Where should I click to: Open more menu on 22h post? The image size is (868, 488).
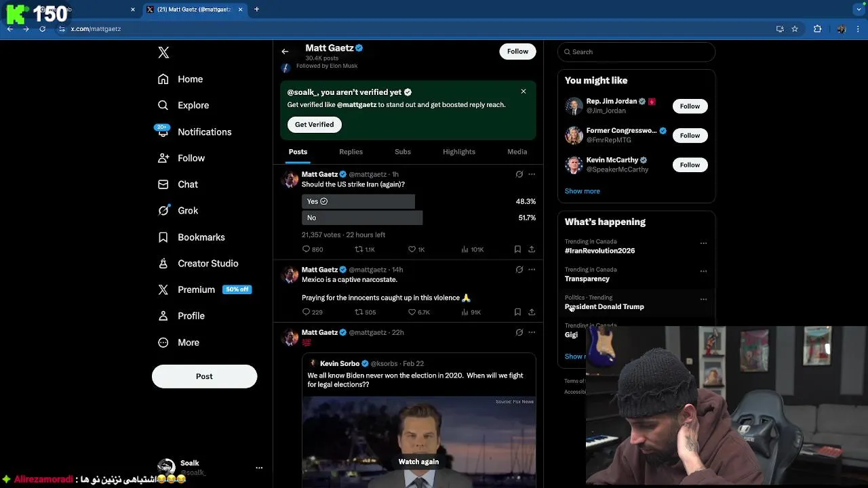point(532,332)
